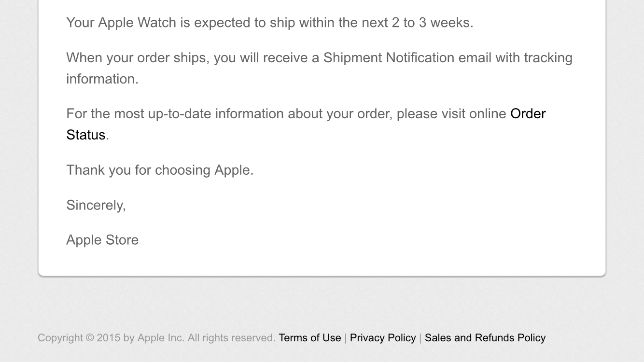
Task: Click "Thank you for choosing Apple." line
Action: [x=159, y=170]
